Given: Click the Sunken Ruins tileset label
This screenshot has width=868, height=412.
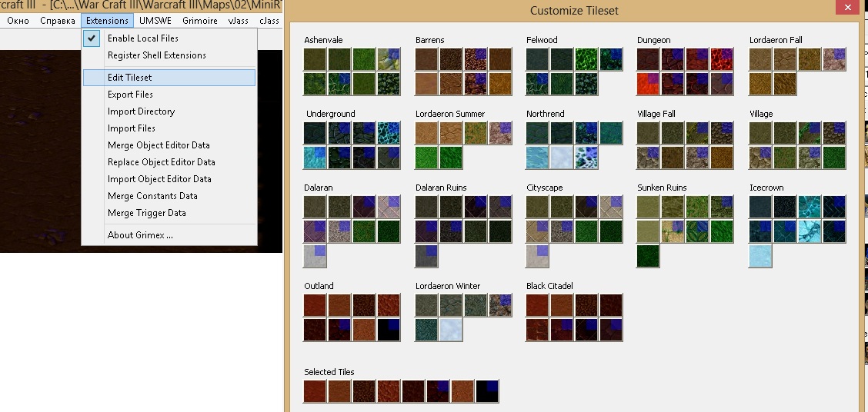Looking at the screenshot, I should (662, 188).
